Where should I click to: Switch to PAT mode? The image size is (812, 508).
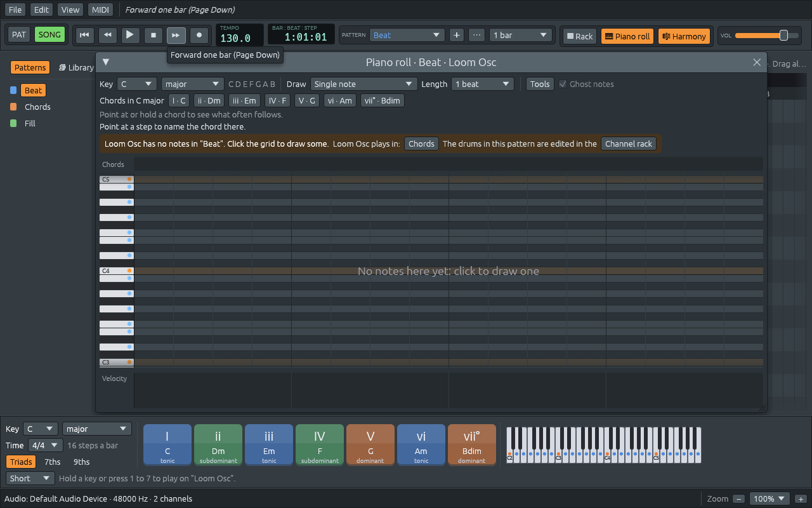tap(19, 35)
